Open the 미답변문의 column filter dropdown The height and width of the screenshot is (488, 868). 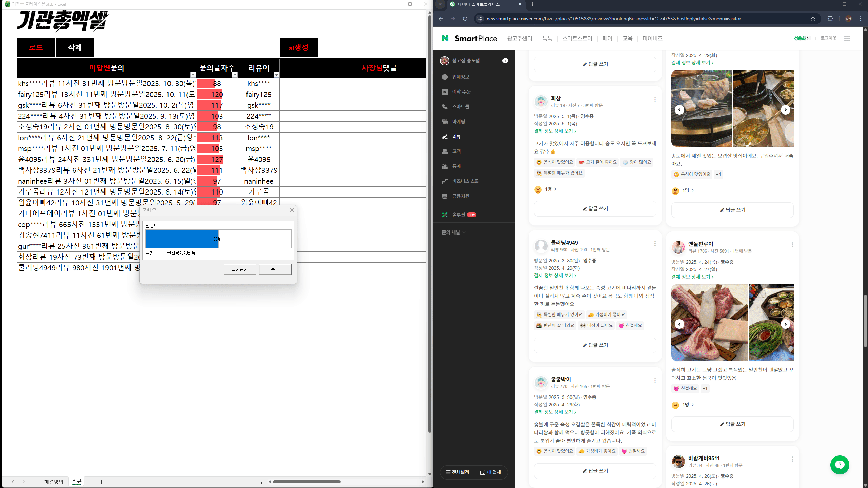[193, 75]
